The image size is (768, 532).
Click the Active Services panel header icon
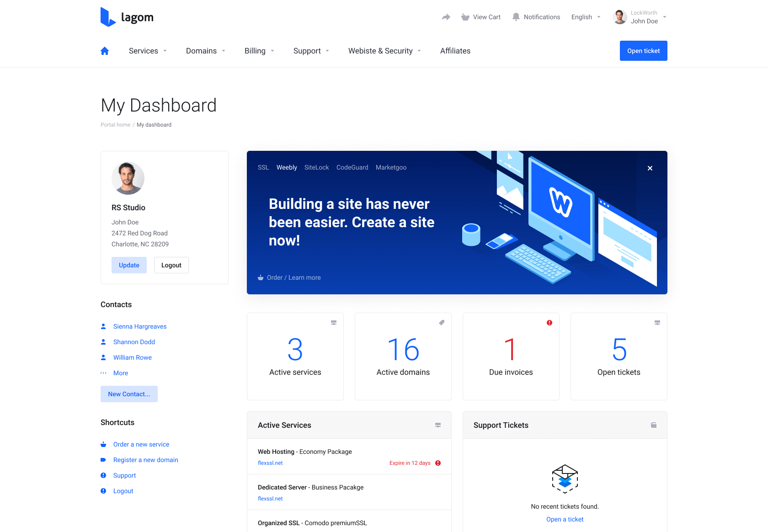tap(438, 425)
